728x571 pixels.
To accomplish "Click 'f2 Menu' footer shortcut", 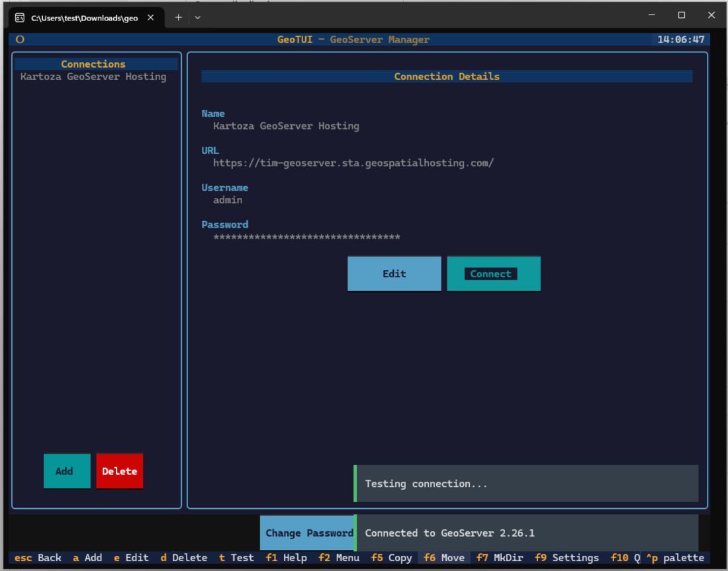I will coord(339,558).
